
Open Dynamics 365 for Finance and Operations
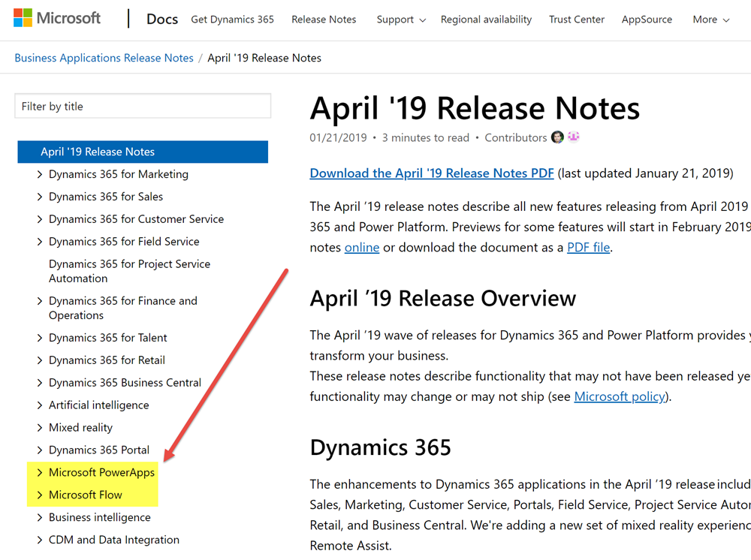point(123,309)
